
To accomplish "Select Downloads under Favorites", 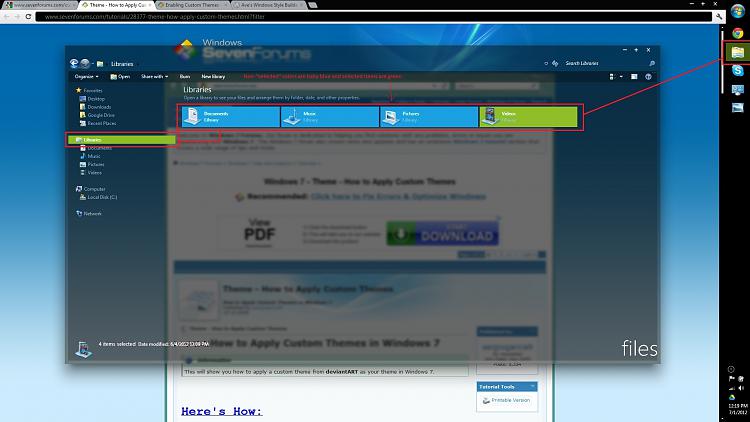I will [x=95, y=107].
